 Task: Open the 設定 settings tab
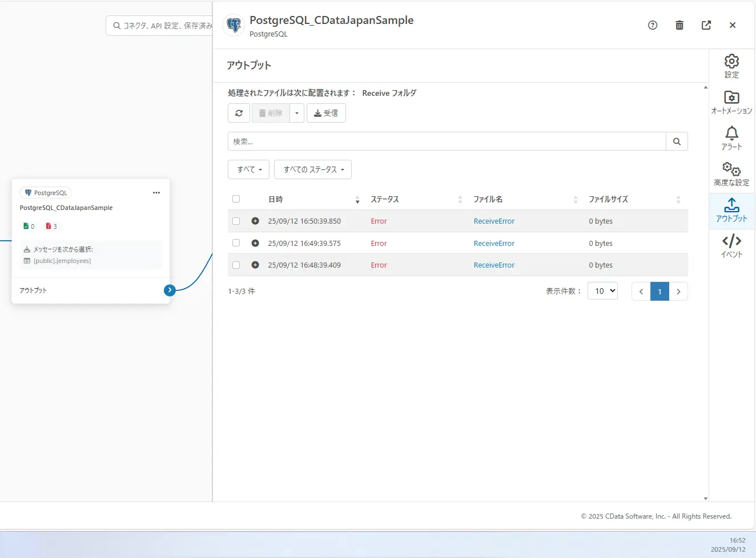click(x=732, y=66)
